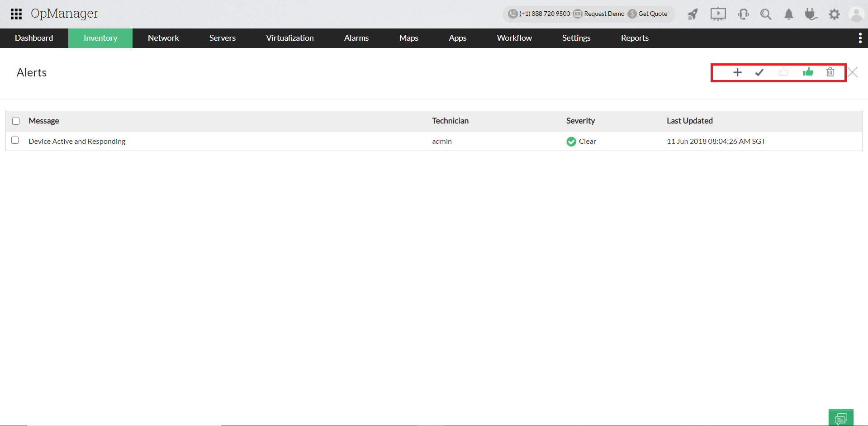Switch to the Apps tab

coord(458,38)
